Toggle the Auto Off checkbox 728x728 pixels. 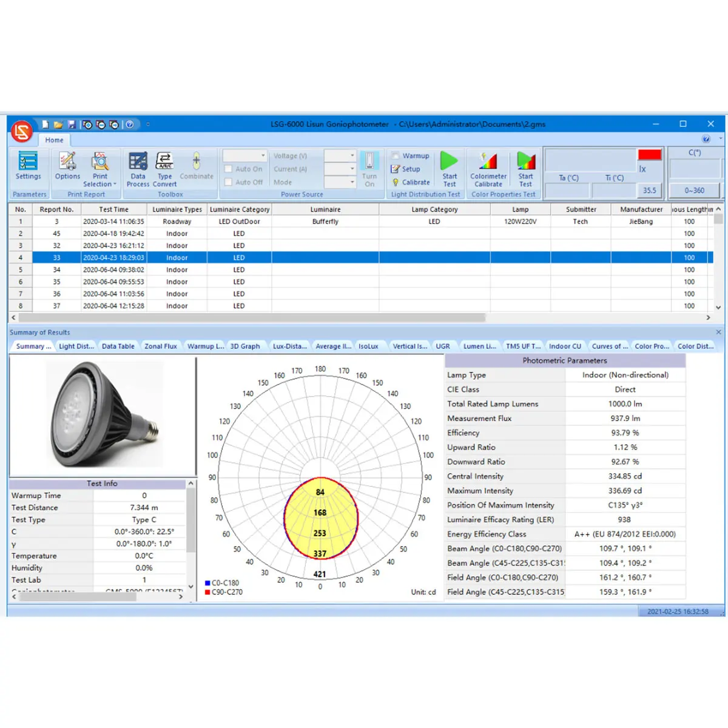[x=229, y=182]
